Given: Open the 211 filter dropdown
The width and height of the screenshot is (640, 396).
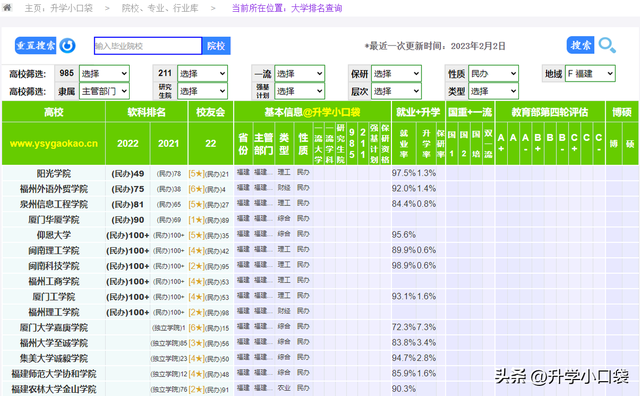Looking at the screenshot, I should pos(202,73).
